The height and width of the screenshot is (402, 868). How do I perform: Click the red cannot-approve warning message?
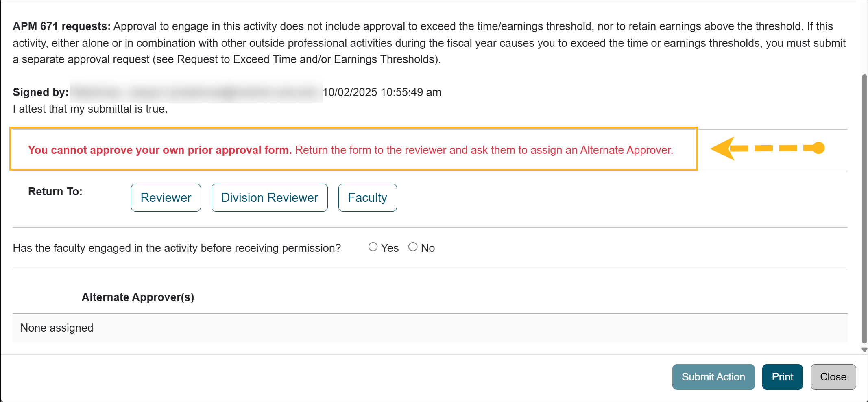350,150
